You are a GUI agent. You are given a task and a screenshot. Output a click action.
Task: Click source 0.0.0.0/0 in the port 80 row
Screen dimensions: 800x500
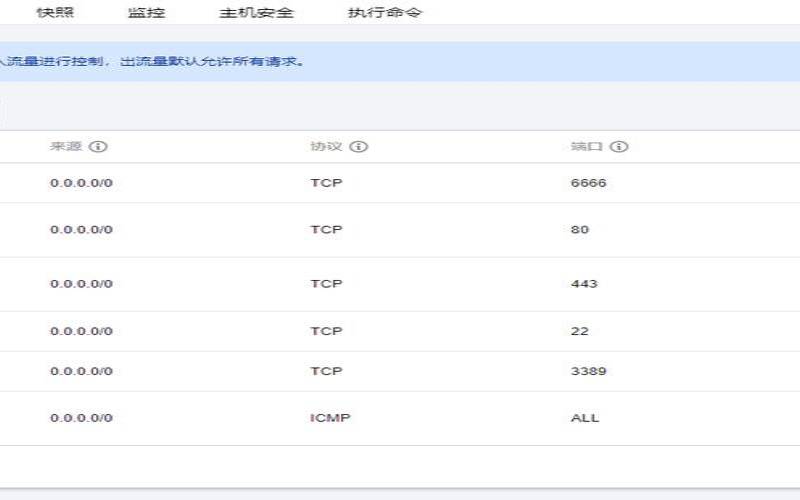pos(81,230)
